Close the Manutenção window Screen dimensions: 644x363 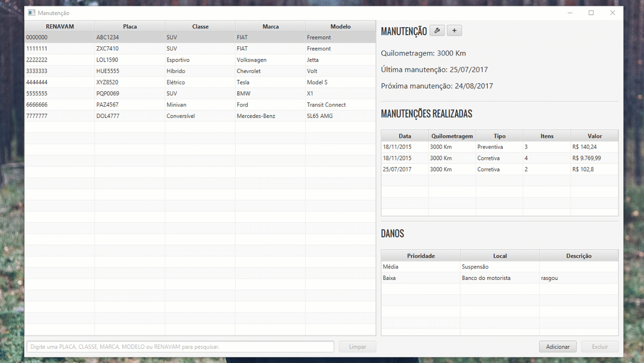coord(612,13)
